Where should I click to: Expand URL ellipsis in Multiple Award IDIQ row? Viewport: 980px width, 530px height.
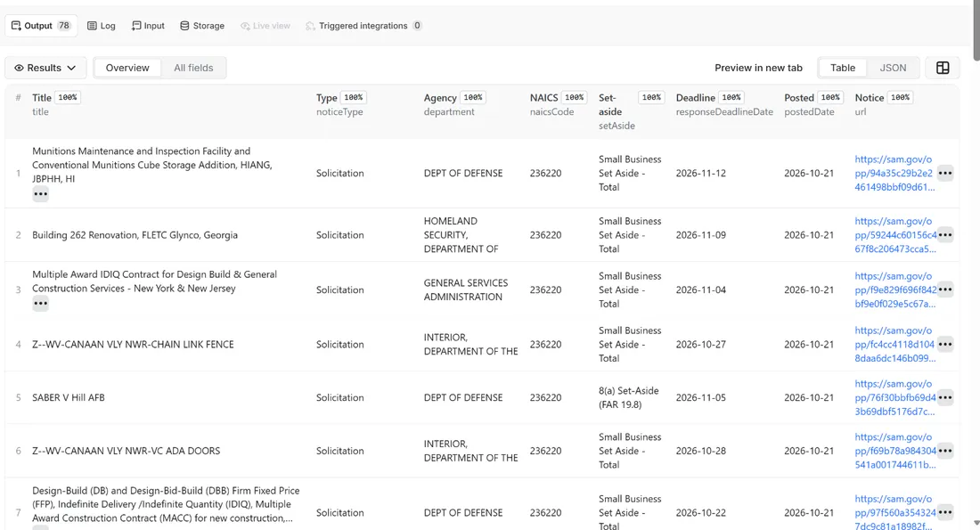(x=945, y=289)
